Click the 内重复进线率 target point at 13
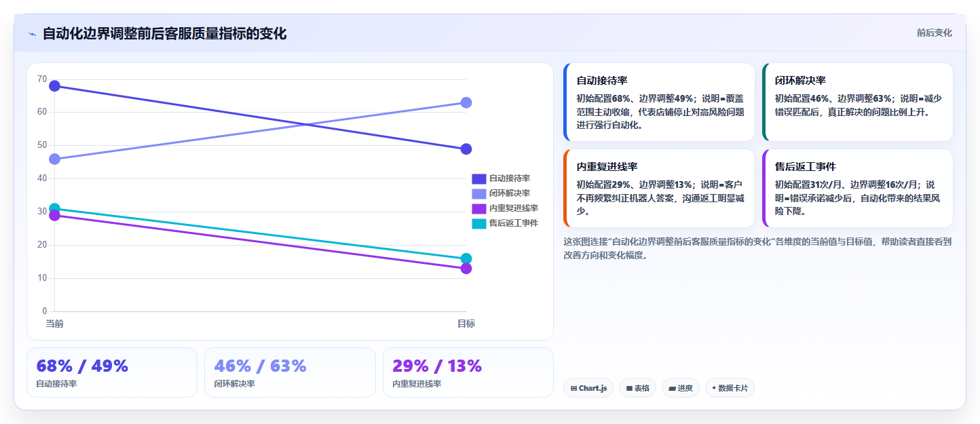 point(466,269)
